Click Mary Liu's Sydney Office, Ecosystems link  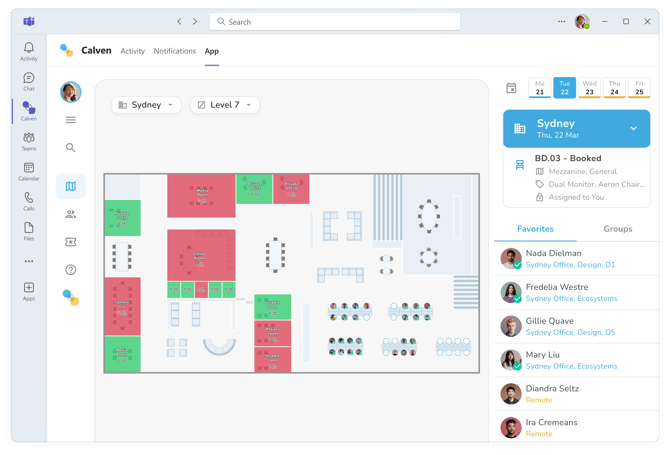(571, 366)
